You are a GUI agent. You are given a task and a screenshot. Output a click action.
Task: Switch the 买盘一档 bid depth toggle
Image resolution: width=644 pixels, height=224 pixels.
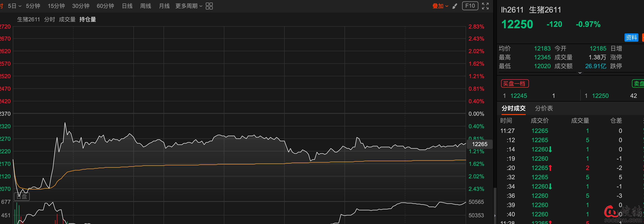515,83
